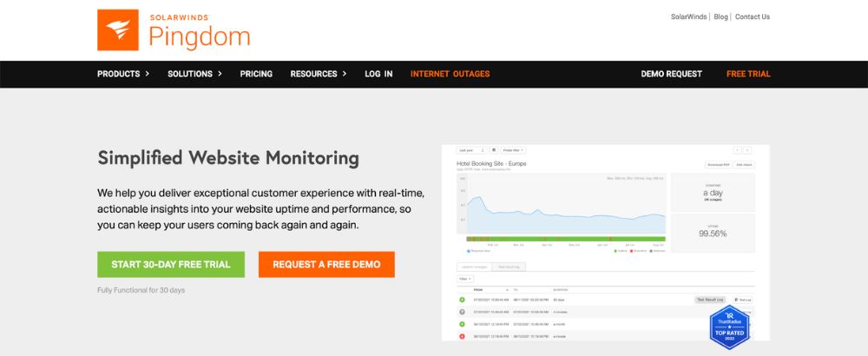868x356 pixels.
Task: Click the Edit check button
Action: coord(745,164)
